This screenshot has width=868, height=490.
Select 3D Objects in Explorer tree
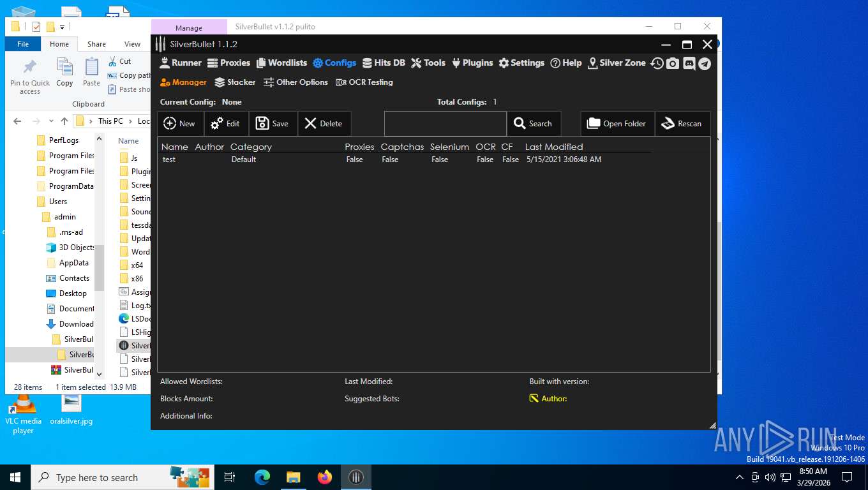tap(70, 248)
